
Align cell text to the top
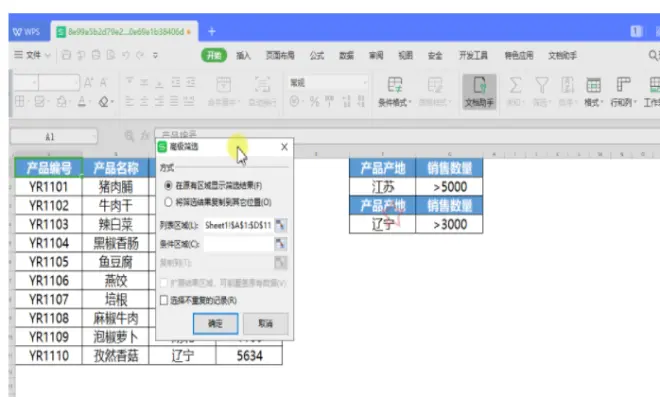pos(130,82)
